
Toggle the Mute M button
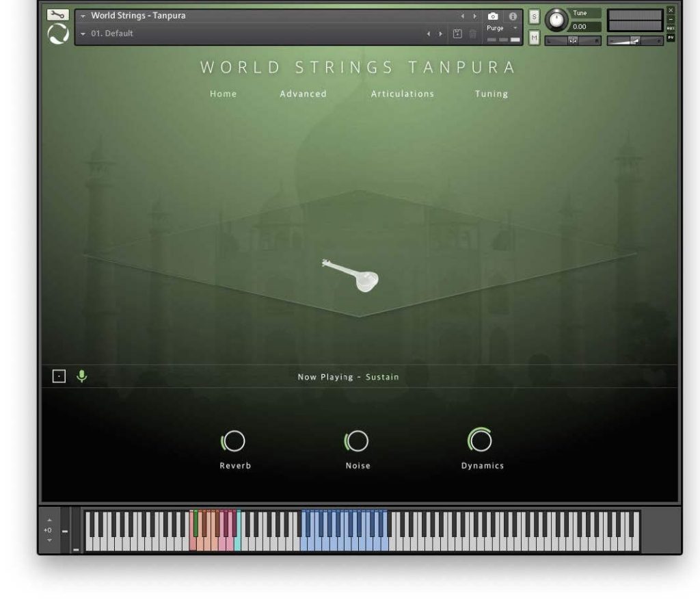point(534,38)
